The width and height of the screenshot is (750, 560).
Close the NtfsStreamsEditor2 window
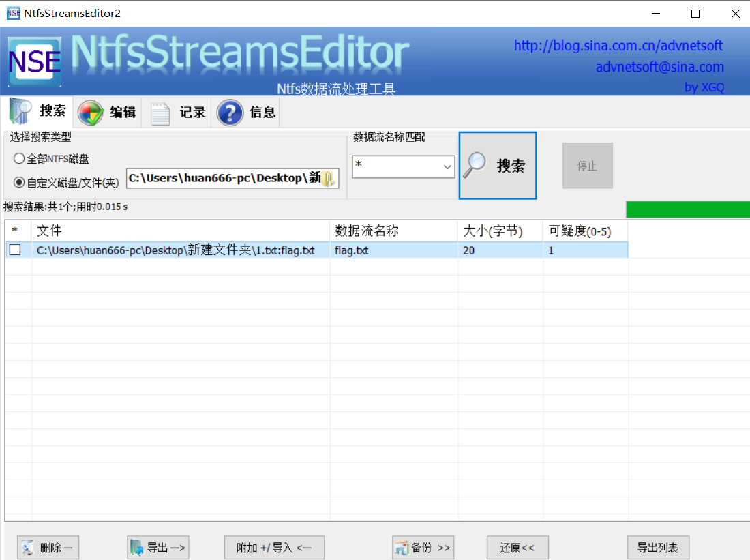pos(735,14)
